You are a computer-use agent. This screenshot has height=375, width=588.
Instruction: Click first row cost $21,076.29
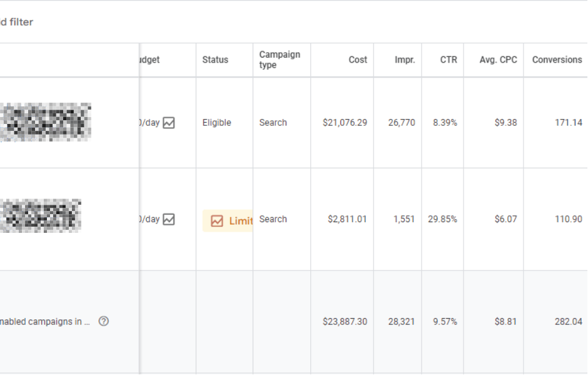[345, 123]
